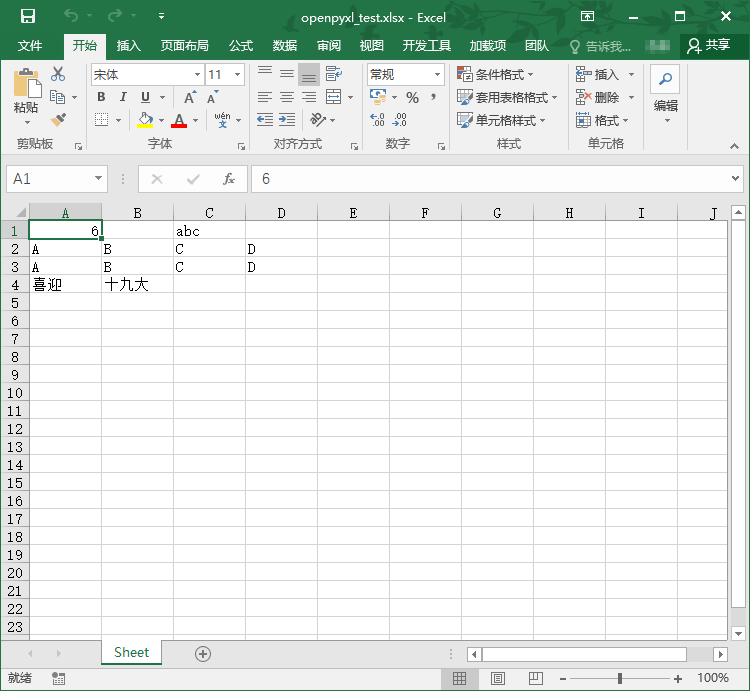Switch to the 页面布局 tab

[x=185, y=46]
